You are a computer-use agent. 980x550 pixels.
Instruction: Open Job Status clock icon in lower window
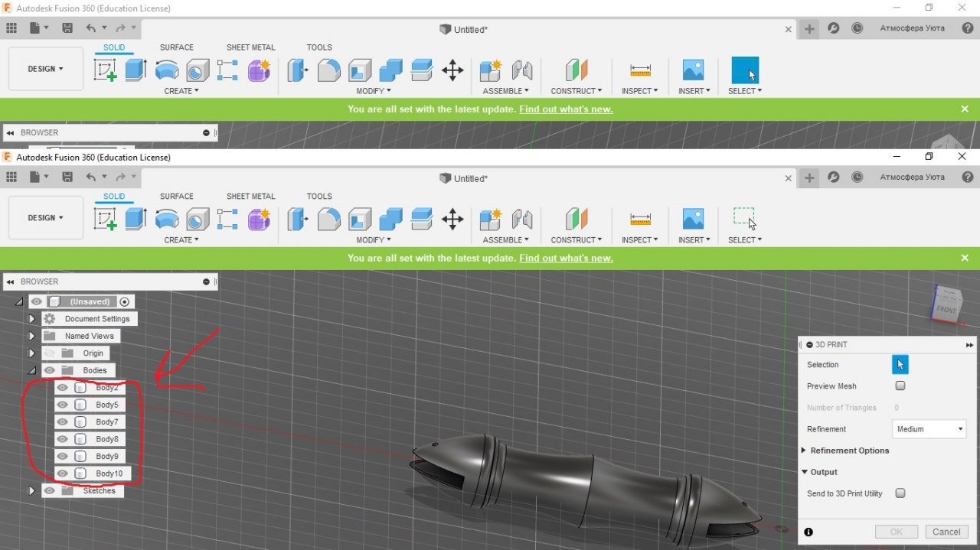857,177
